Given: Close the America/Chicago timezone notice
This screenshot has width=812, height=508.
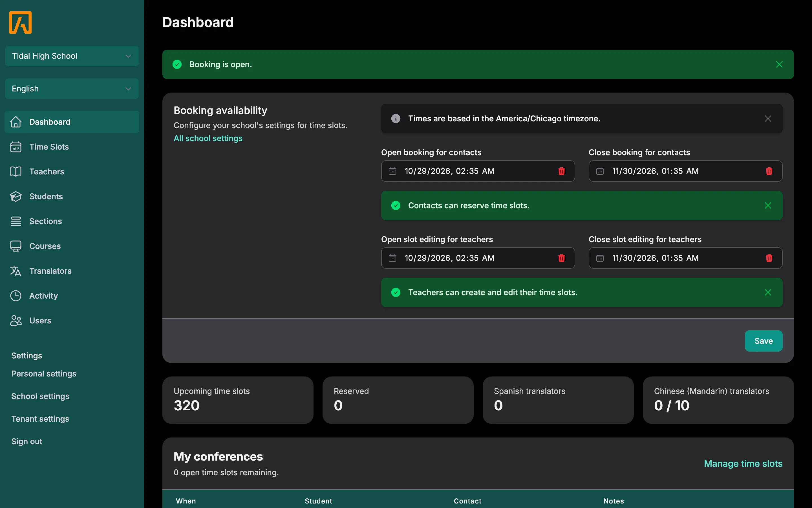Looking at the screenshot, I should pyautogui.click(x=768, y=119).
